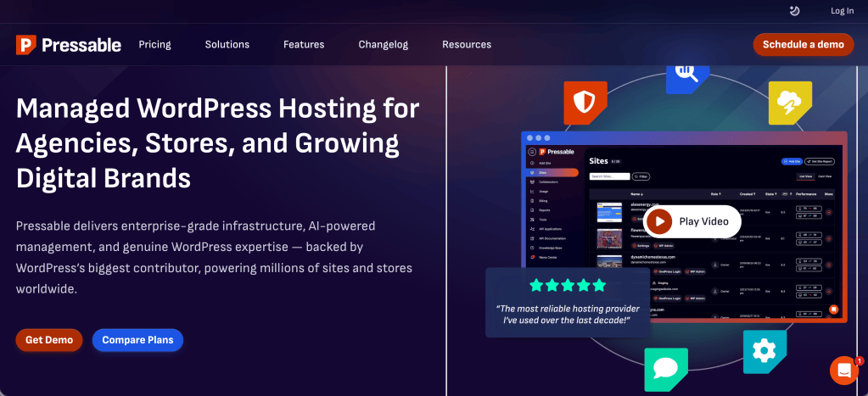Image resolution: width=868 pixels, height=396 pixels.
Task: Open the Features menu
Action: click(304, 45)
